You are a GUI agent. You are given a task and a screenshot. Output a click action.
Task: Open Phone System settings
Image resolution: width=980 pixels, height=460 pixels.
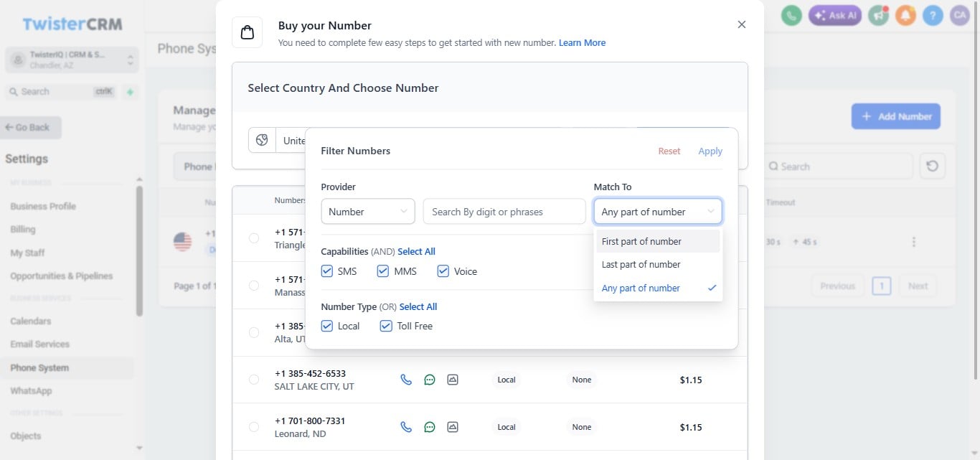(x=39, y=367)
